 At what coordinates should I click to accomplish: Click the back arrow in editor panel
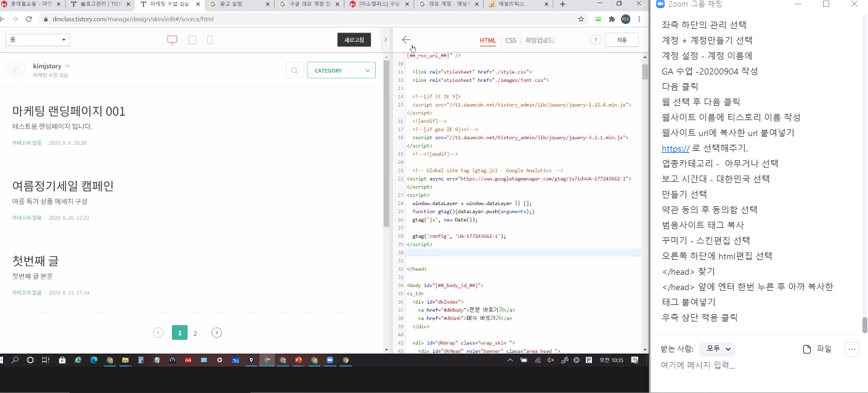coord(406,40)
